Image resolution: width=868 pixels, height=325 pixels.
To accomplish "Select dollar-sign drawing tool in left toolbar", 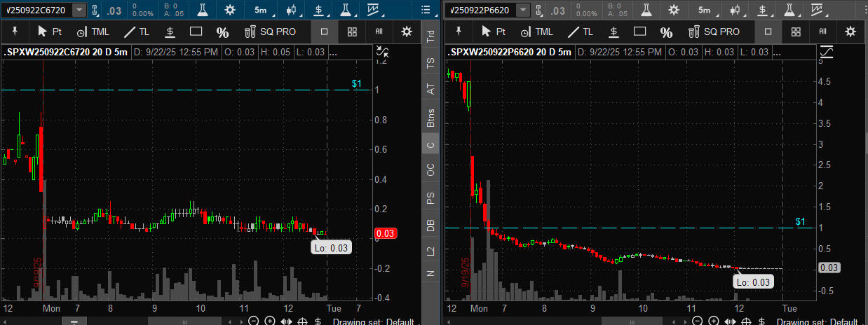I will tap(170, 31).
